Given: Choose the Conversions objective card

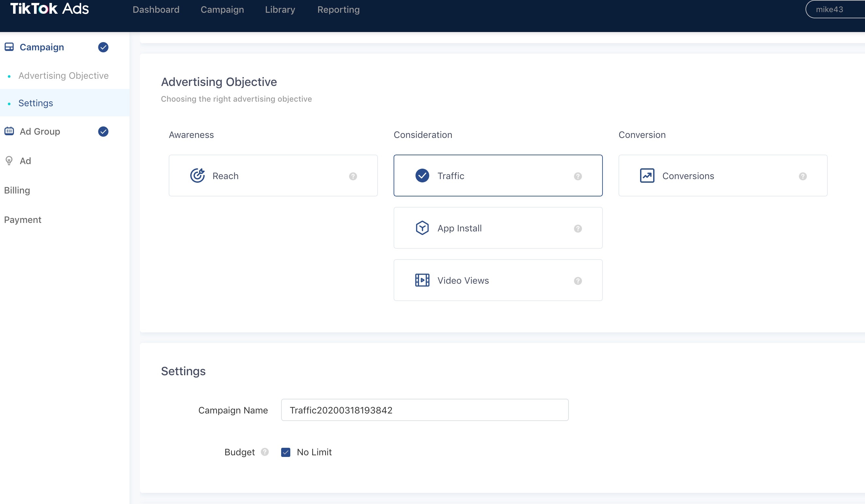Looking at the screenshot, I should point(723,176).
